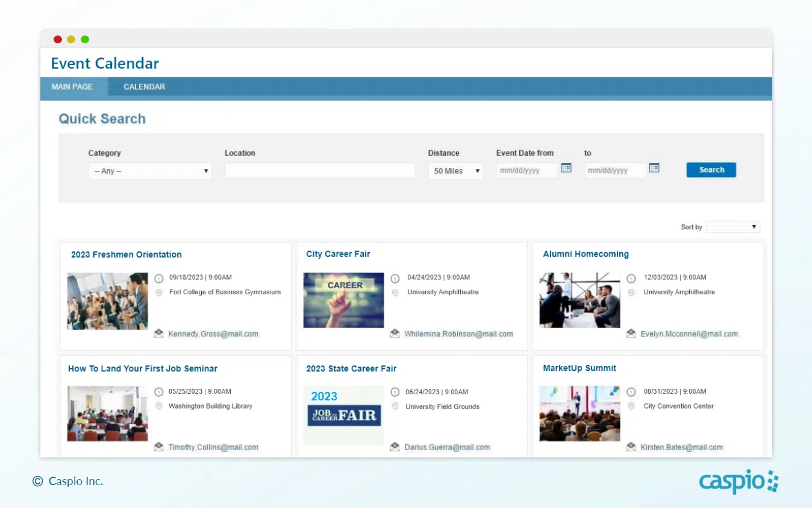
Task: Click inside the Location input field
Action: point(319,170)
